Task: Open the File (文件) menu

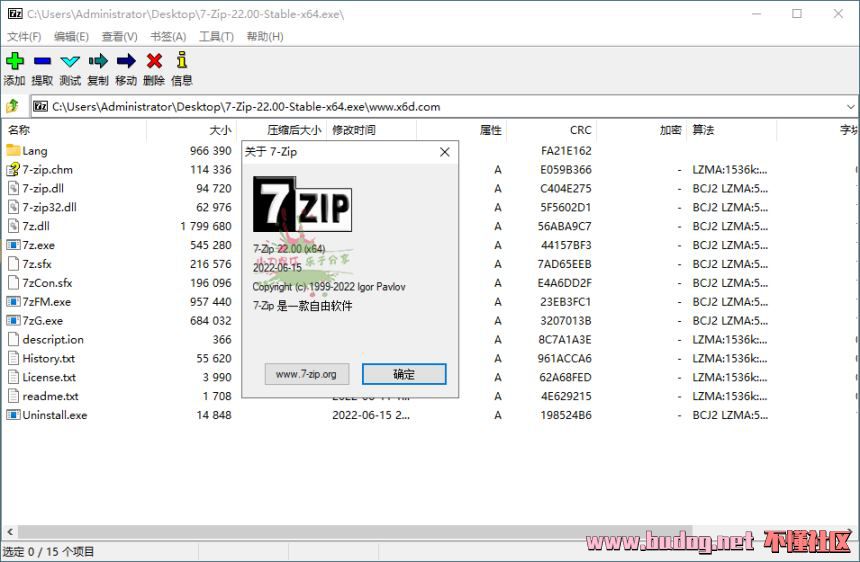Action: pyautogui.click(x=24, y=37)
